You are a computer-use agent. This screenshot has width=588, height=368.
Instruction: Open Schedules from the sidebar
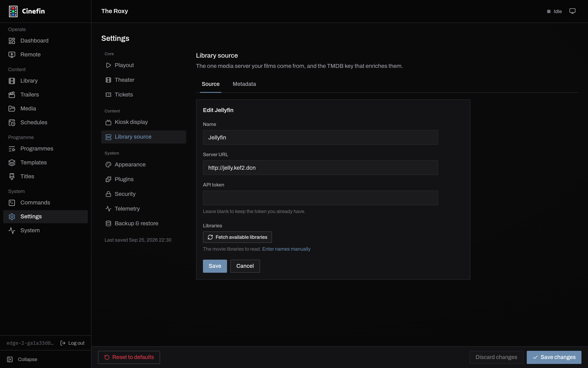pos(46,122)
